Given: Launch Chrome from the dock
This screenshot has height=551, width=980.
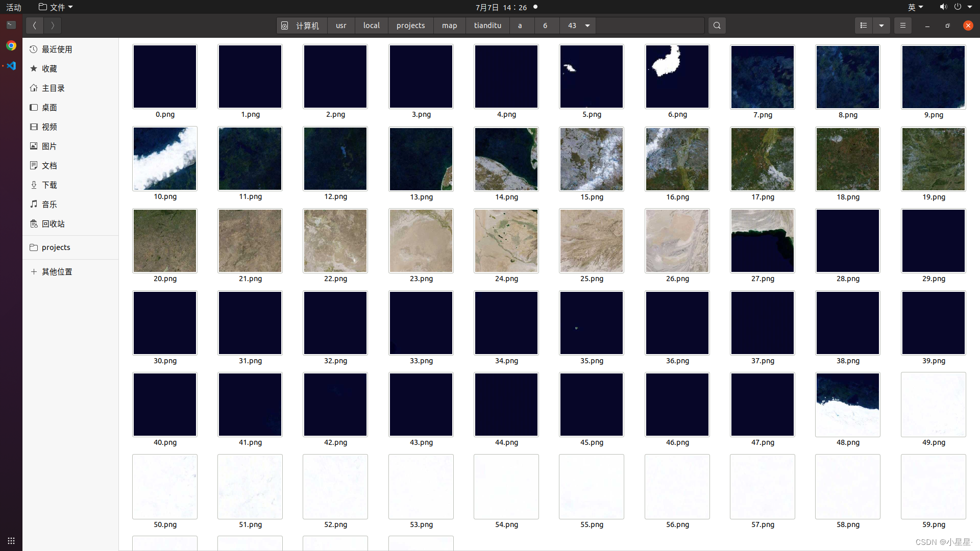Looking at the screenshot, I should 11,45.
